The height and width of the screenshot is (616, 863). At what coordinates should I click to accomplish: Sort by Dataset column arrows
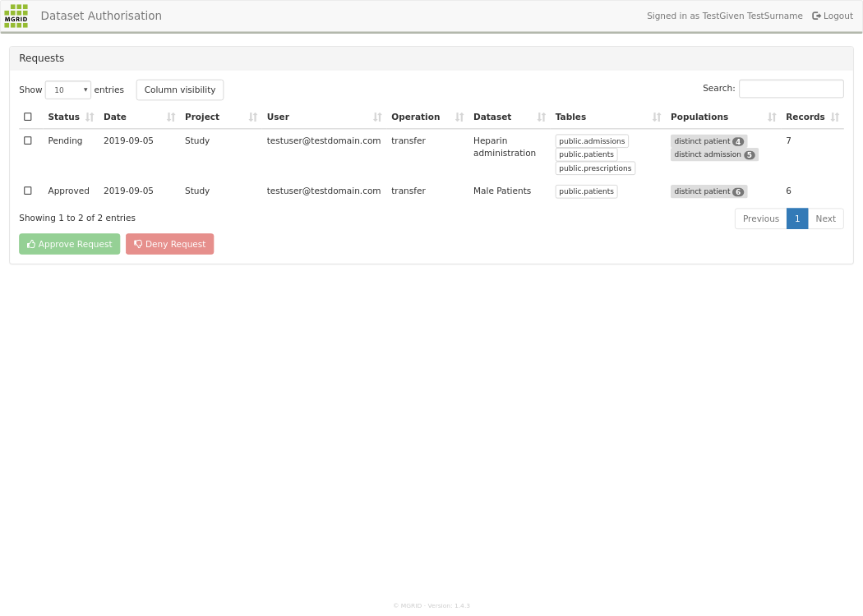tap(542, 117)
